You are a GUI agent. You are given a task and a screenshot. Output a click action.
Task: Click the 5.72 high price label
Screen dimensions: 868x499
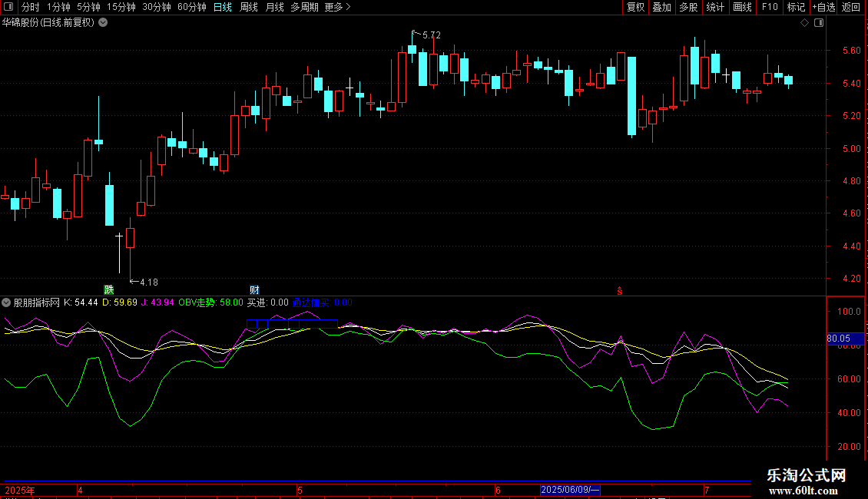pos(432,35)
